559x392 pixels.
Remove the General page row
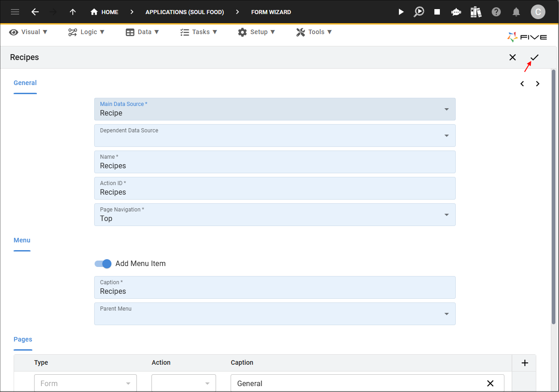tap(490, 383)
